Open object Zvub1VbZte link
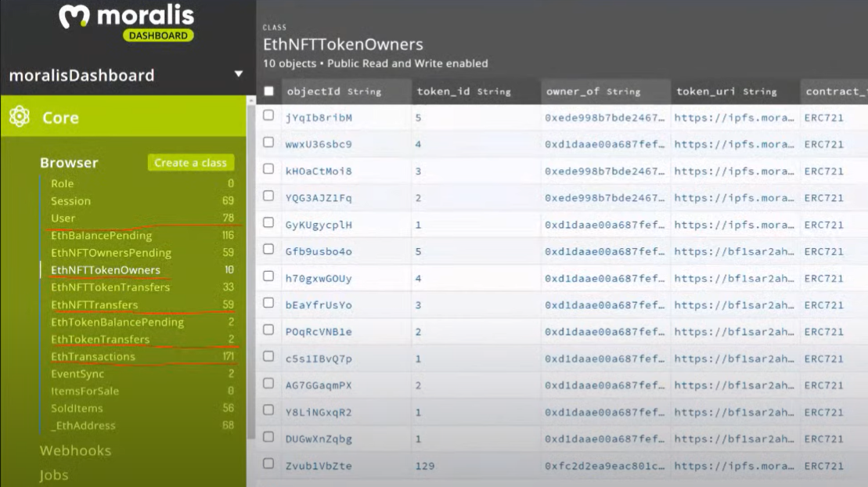The image size is (868, 487). click(x=319, y=466)
